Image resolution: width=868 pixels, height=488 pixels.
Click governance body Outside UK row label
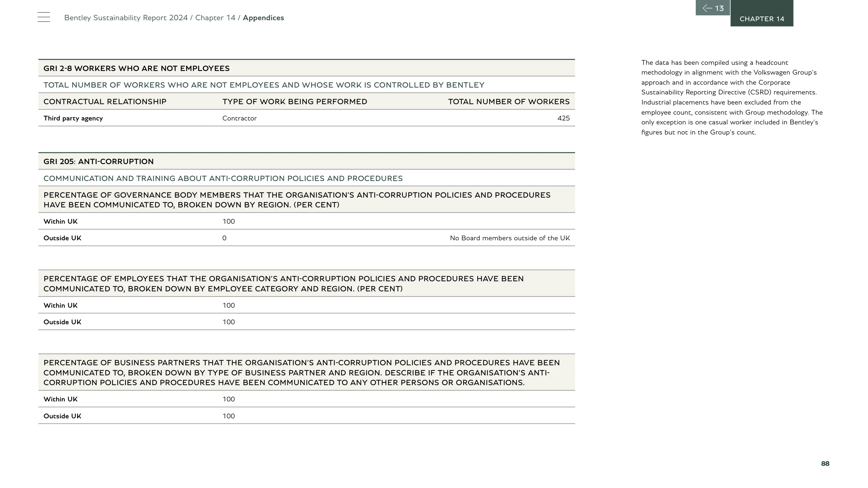pyautogui.click(x=62, y=238)
